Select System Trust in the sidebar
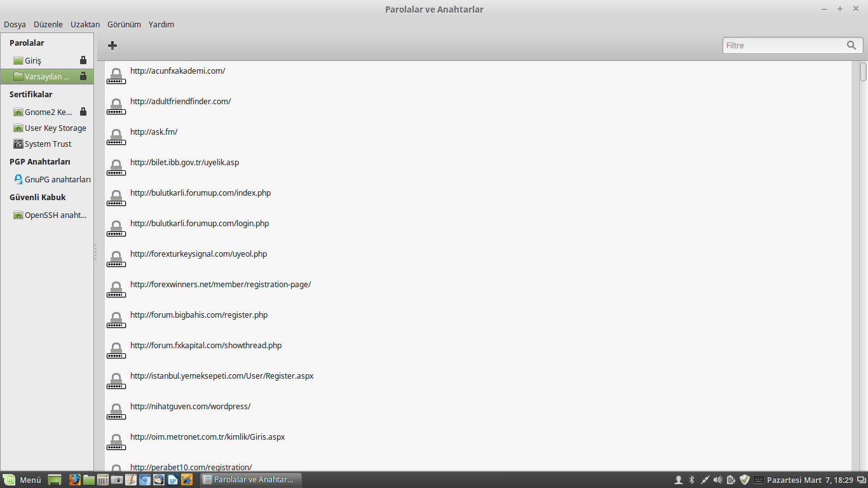 coord(47,144)
